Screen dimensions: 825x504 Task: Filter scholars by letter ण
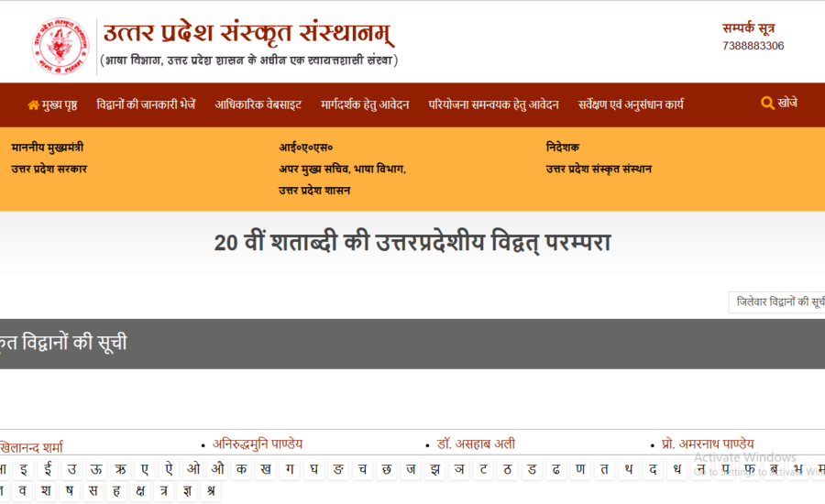tap(580, 469)
